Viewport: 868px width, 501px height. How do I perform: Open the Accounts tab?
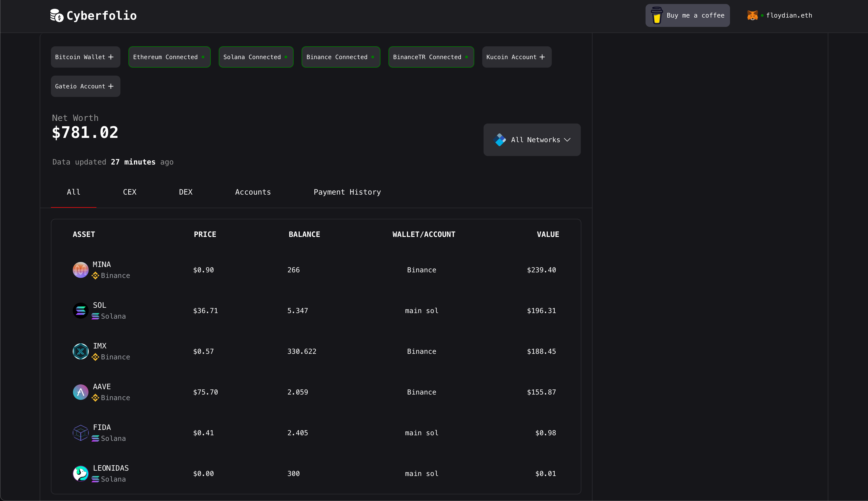[253, 192]
